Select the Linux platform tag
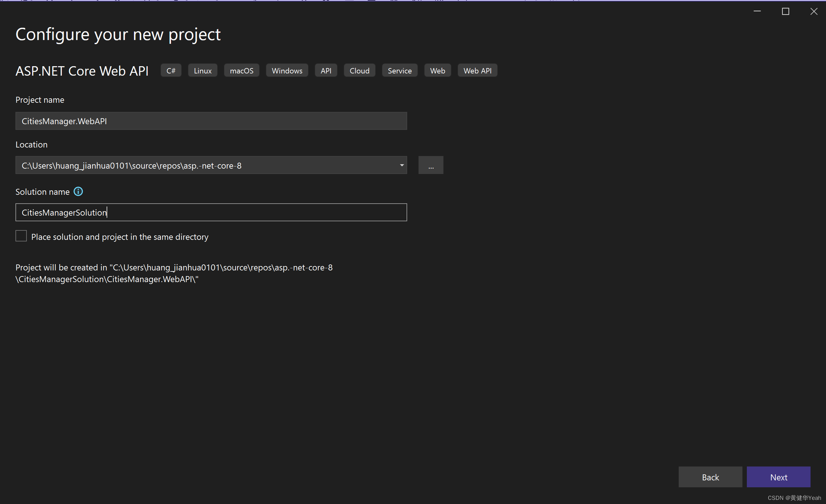Viewport: 826px width, 504px height. (202, 70)
